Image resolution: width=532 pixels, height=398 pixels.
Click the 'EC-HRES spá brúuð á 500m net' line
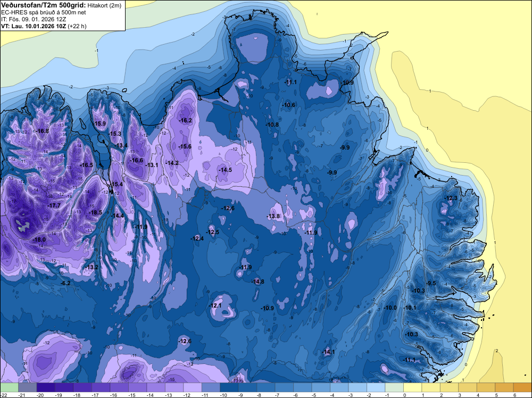(x=44, y=13)
